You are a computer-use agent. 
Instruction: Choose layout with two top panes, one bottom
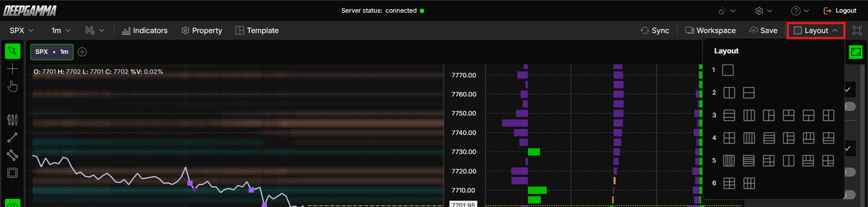pos(789,116)
